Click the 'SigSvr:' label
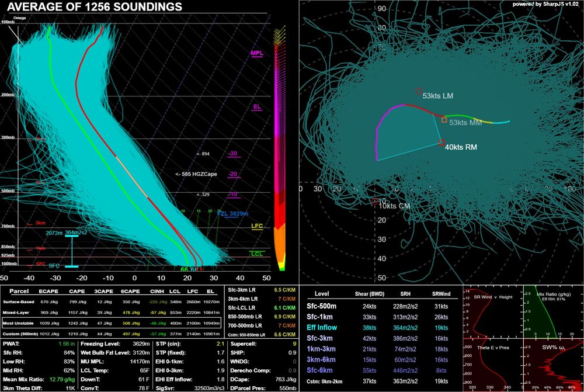The height and width of the screenshot is (392, 584). pos(165,388)
